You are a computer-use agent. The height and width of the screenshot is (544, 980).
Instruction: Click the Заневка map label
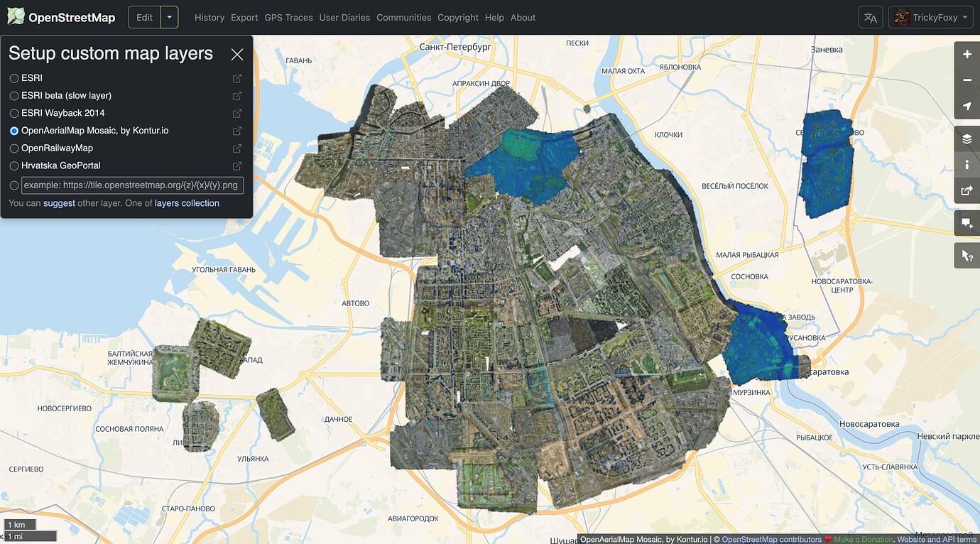(x=827, y=50)
